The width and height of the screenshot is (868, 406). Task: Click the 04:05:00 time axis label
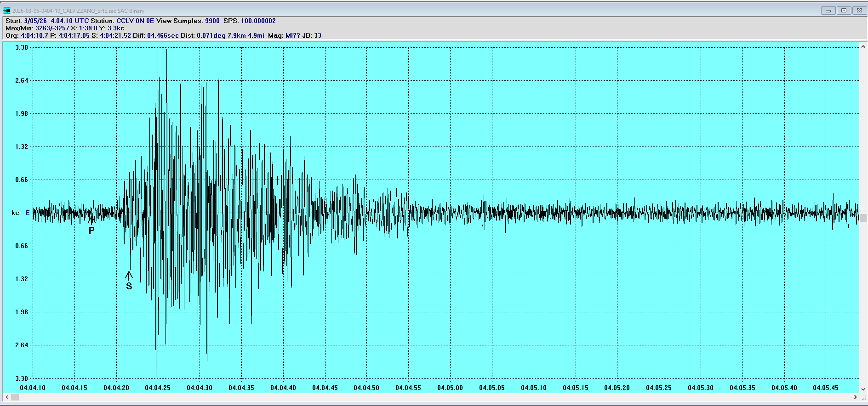pos(450,388)
